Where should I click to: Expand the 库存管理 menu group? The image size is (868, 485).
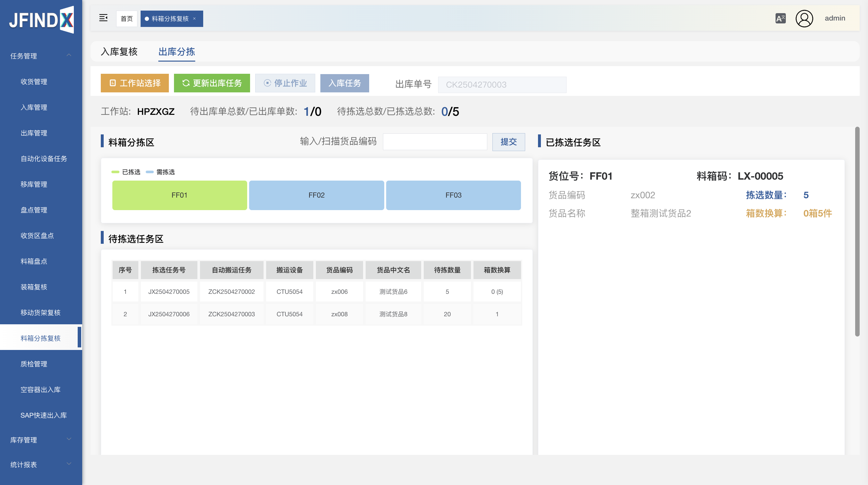pos(41,440)
